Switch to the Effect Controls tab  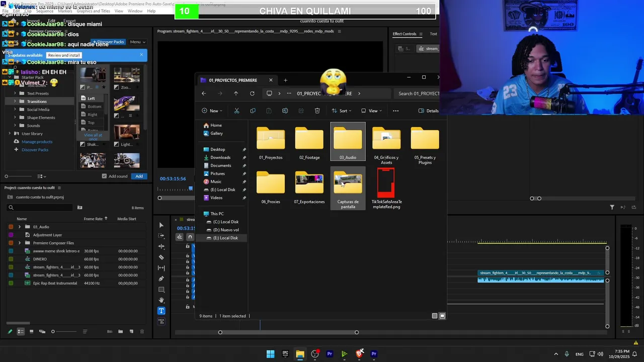point(405,34)
